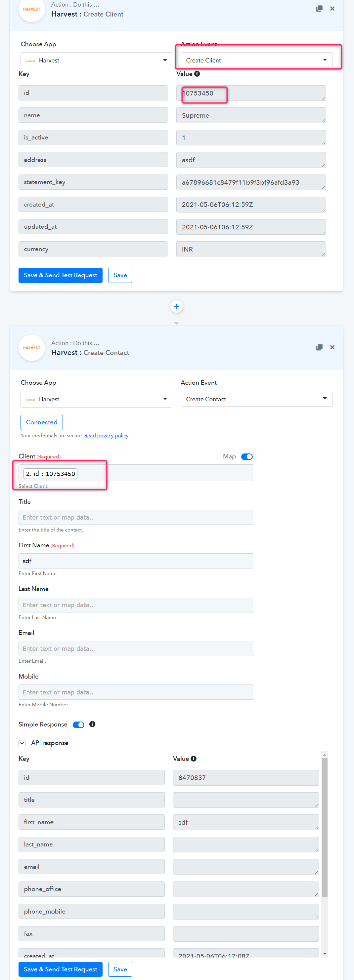The image size is (354, 980).
Task: Focus the Mobile input field
Action: tap(136, 692)
